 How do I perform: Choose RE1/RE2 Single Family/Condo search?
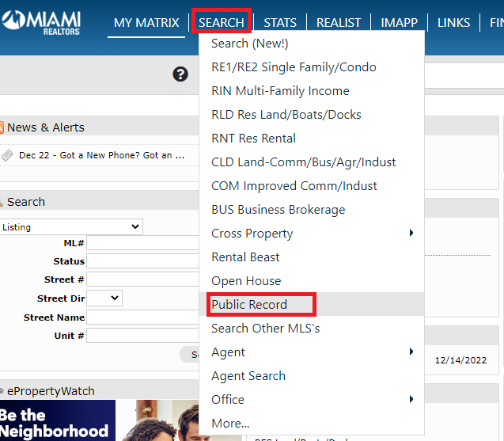tap(294, 67)
